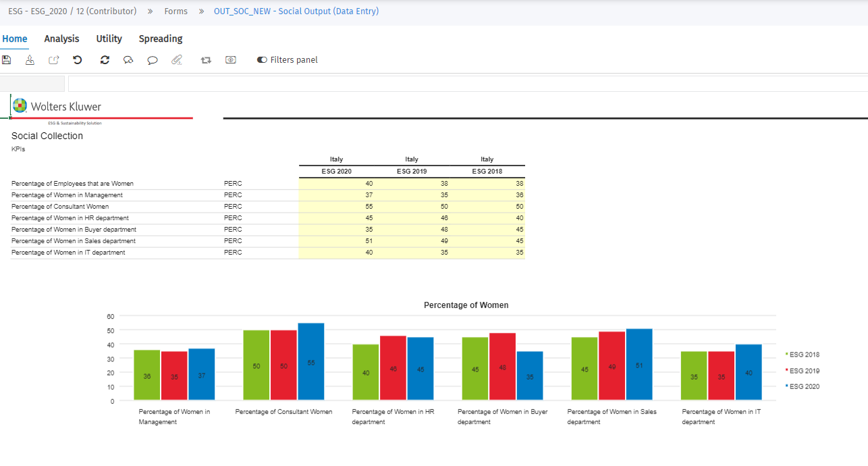
Task: Select the Undo icon in the toolbar
Action: click(x=77, y=59)
